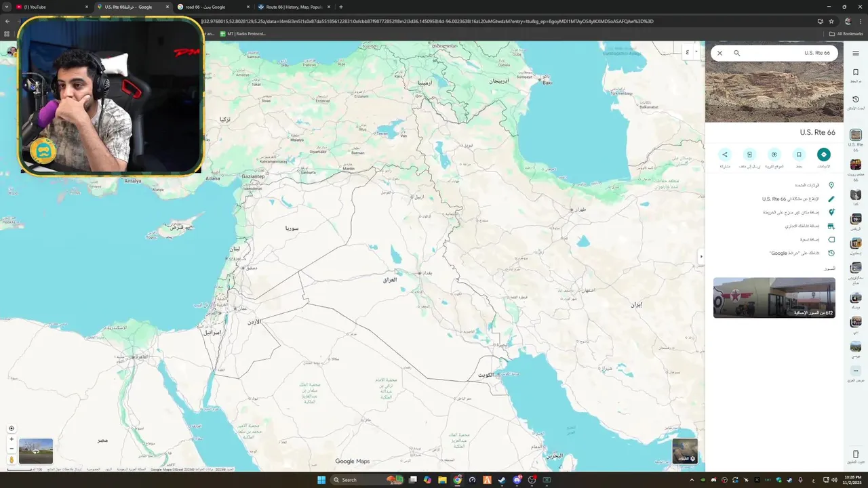The width and height of the screenshot is (868, 488).
Task: Click Send to phone action button
Action: coord(749,155)
